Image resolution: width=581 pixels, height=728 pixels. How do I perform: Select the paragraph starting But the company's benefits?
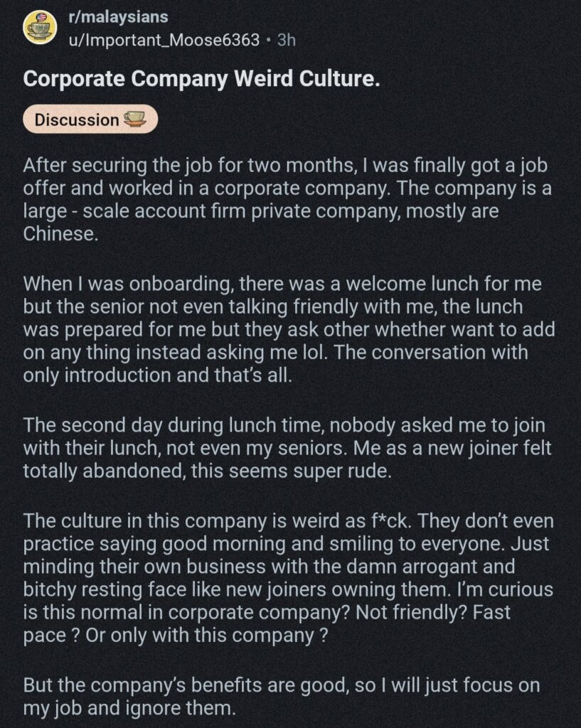(282, 697)
